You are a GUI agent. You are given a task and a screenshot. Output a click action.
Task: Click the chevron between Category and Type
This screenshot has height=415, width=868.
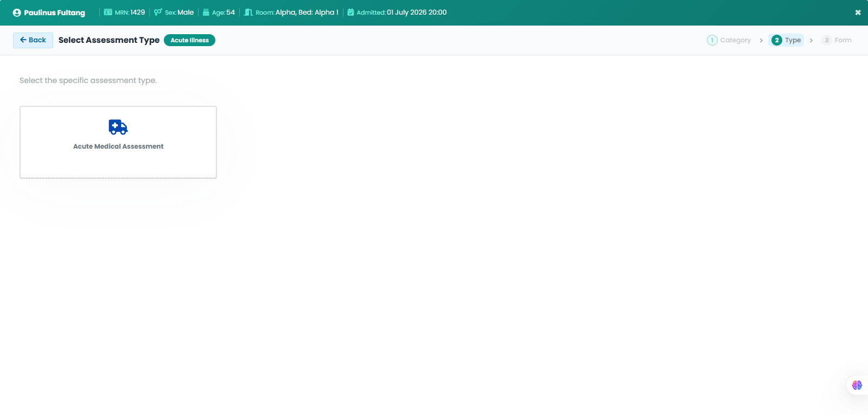(761, 40)
